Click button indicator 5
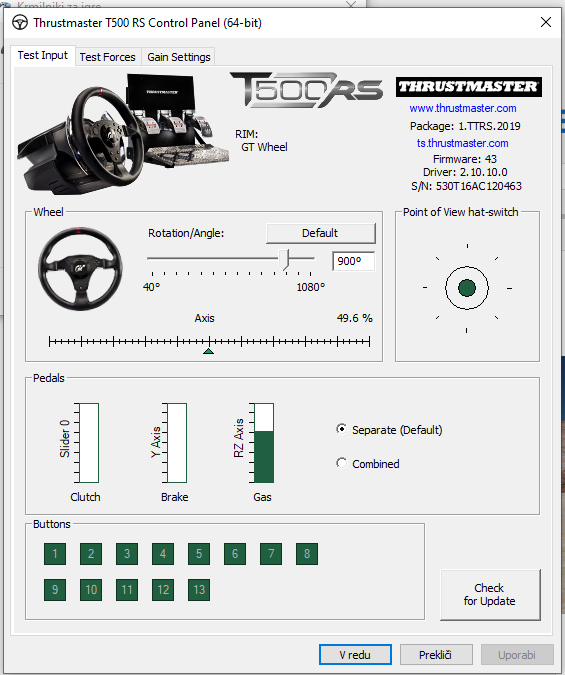The width and height of the screenshot is (565, 675). point(199,553)
